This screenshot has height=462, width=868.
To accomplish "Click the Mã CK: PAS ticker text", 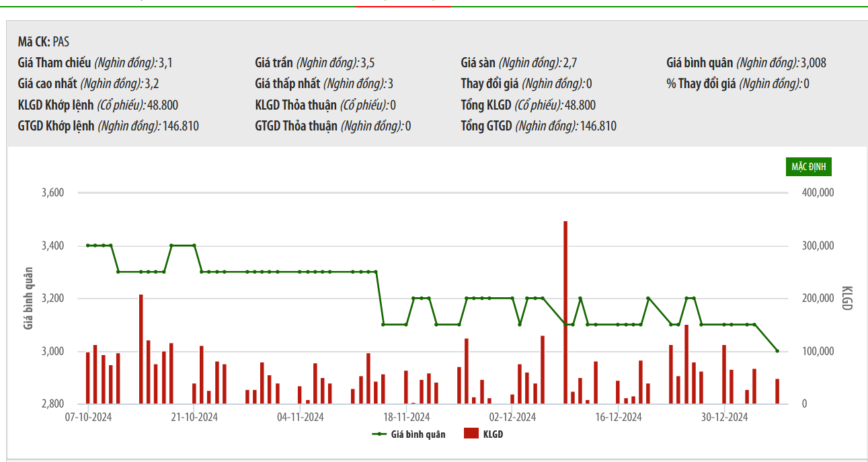I will [43, 42].
